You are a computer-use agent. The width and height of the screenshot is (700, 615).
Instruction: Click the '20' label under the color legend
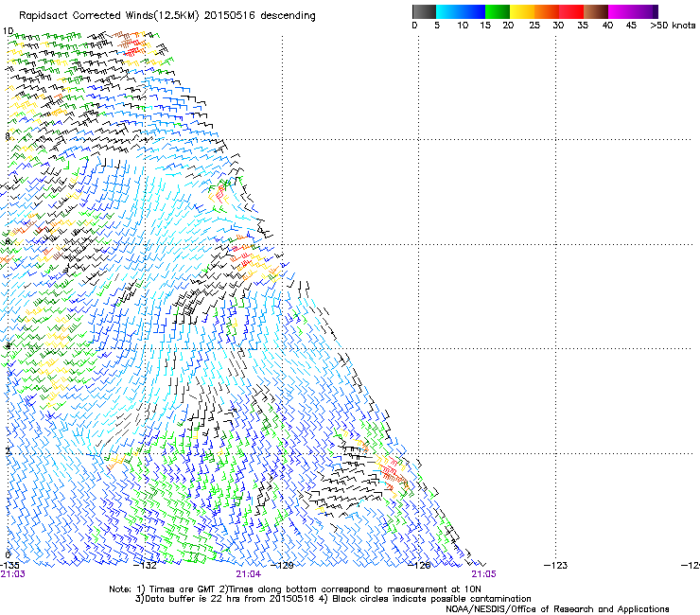click(x=508, y=26)
